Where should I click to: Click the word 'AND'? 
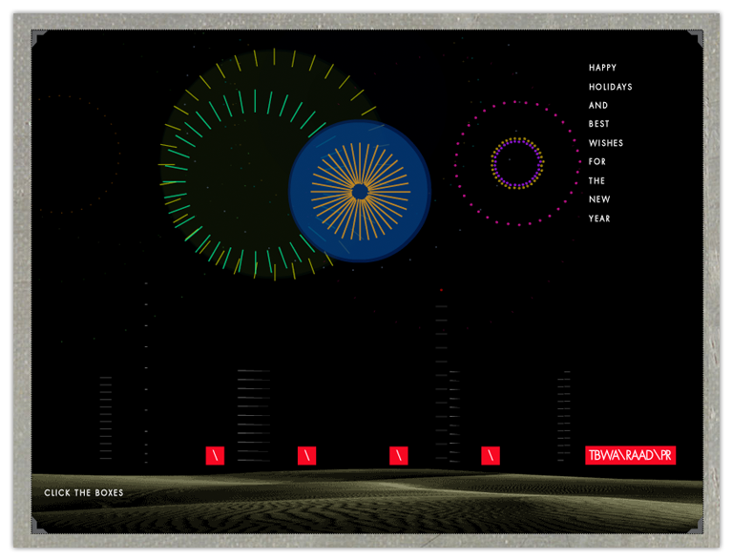(x=598, y=106)
